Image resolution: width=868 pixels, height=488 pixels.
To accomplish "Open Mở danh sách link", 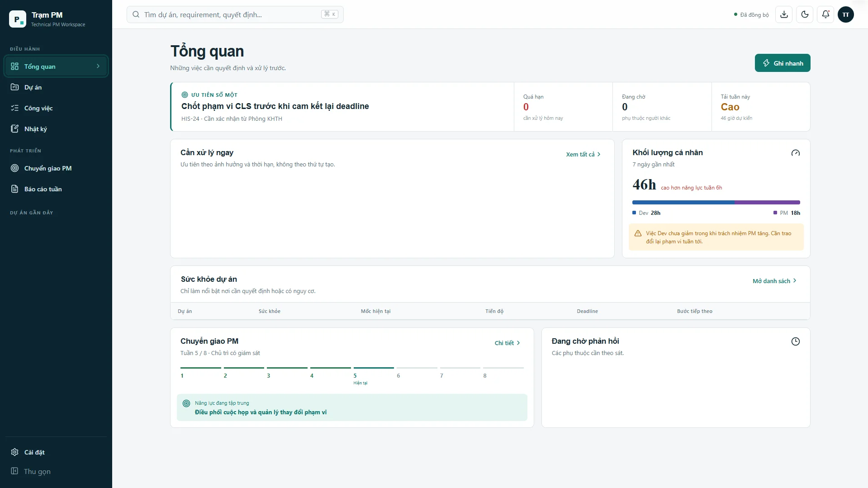I will point(775,281).
